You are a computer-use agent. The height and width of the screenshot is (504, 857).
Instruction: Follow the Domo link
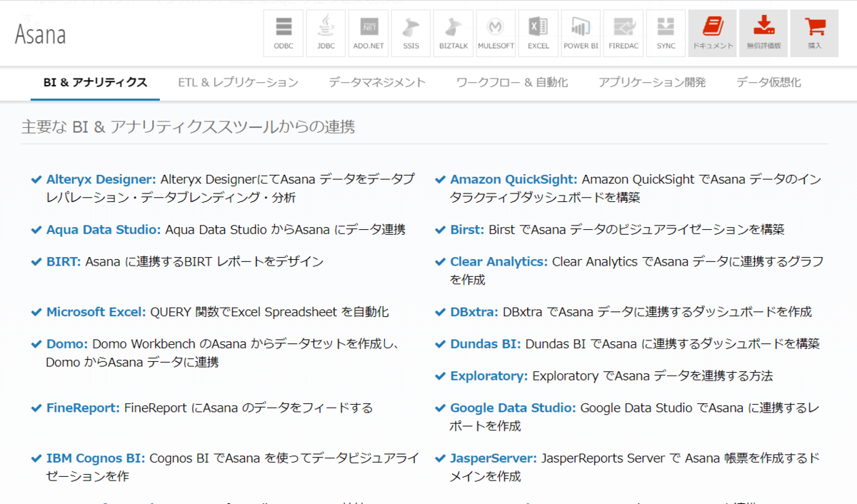[x=67, y=344]
